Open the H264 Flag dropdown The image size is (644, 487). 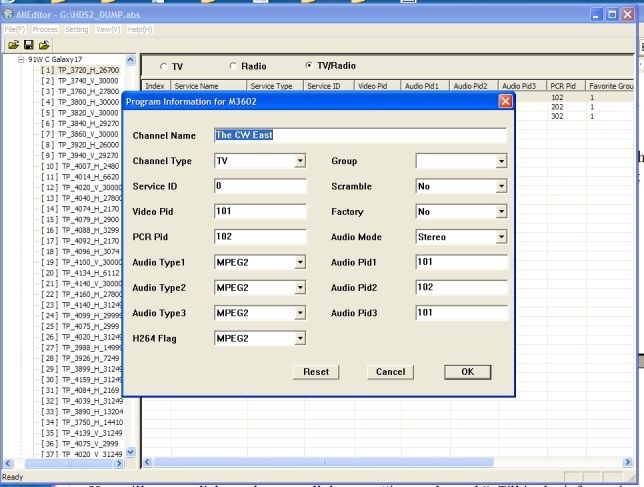300,338
